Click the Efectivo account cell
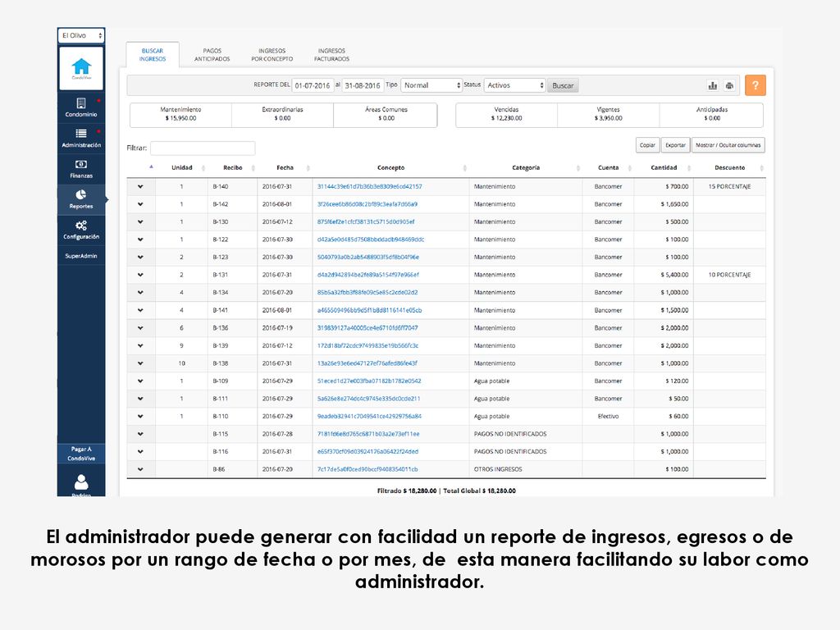Image resolution: width=840 pixels, height=630 pixels. click(608, 416)
